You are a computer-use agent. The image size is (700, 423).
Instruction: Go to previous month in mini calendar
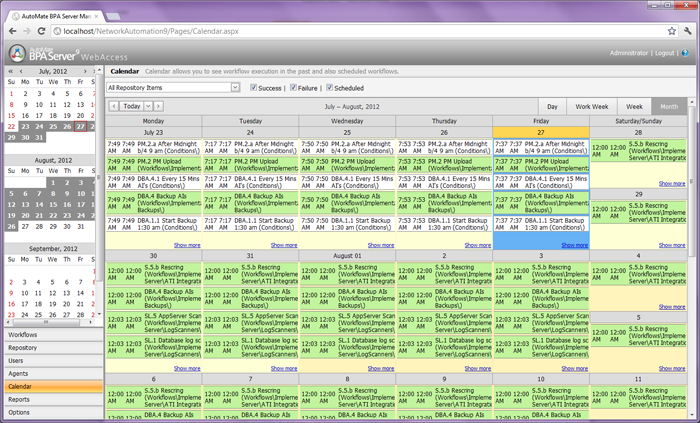coord(21,71)
